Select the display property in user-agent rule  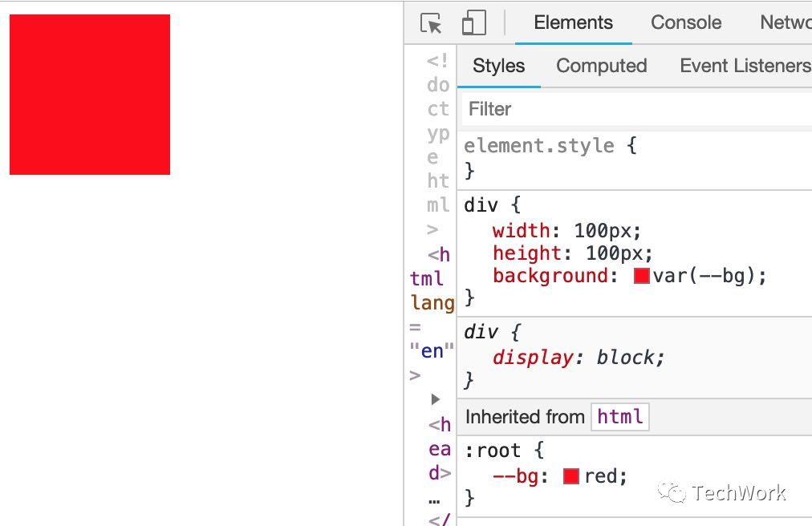(533, 358)
